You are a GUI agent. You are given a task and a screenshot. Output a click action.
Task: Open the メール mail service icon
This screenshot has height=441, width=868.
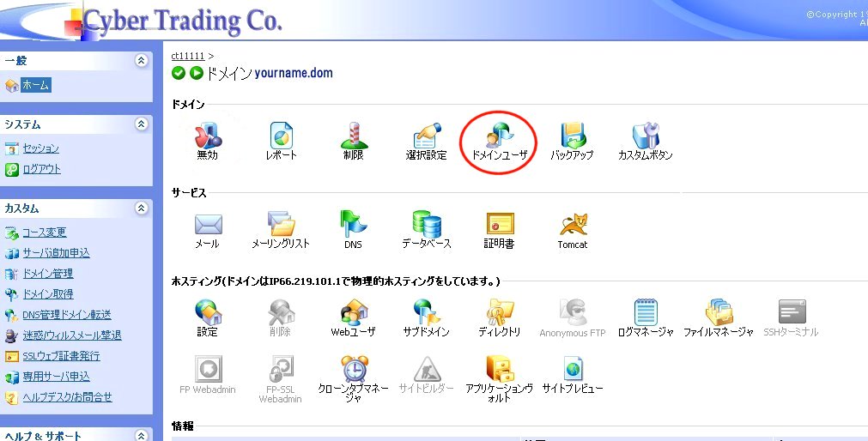(207, 226)
